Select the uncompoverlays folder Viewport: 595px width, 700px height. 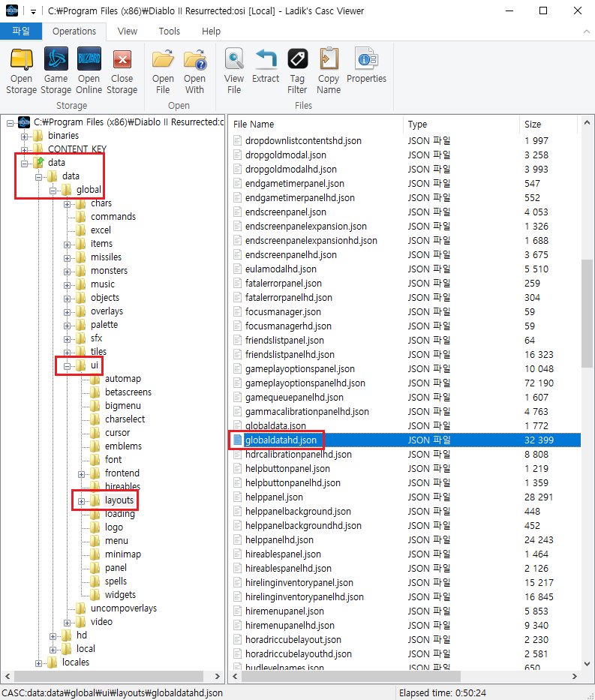(124, 608)
